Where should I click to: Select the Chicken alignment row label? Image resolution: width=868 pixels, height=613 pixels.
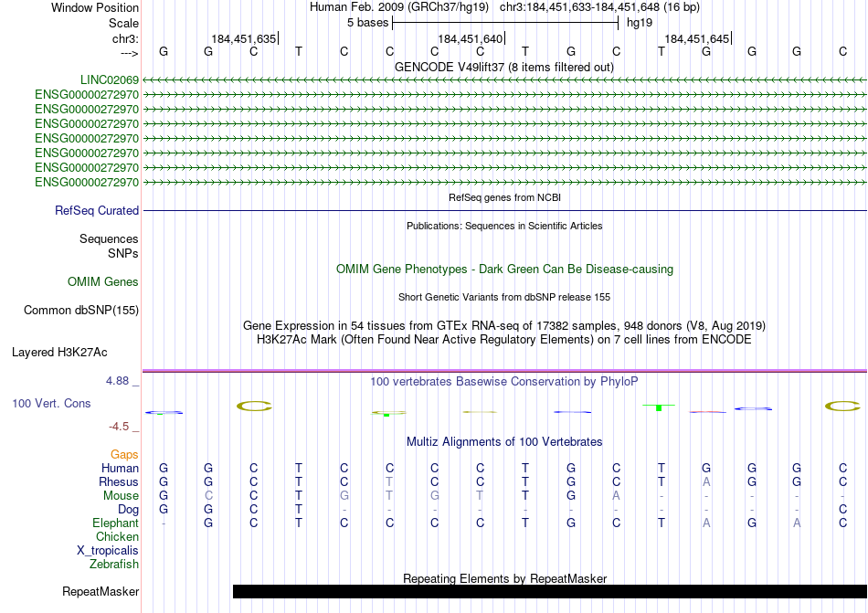(x=117, y=536)
